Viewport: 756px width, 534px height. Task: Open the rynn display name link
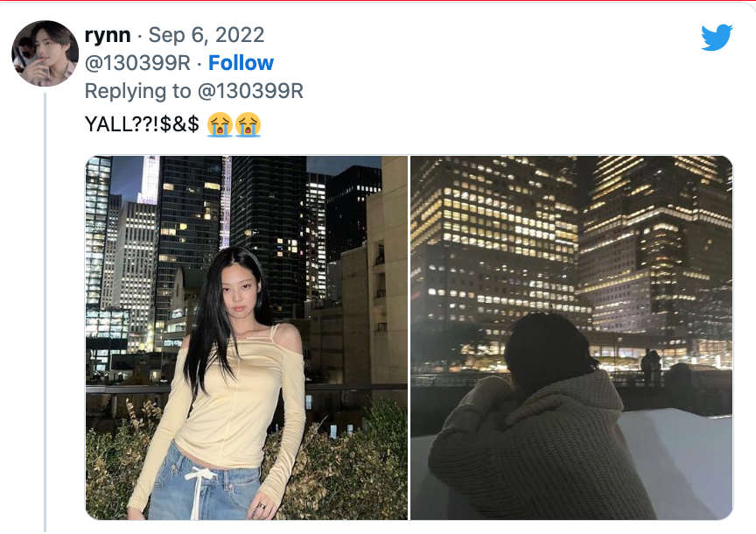[108, 35]
